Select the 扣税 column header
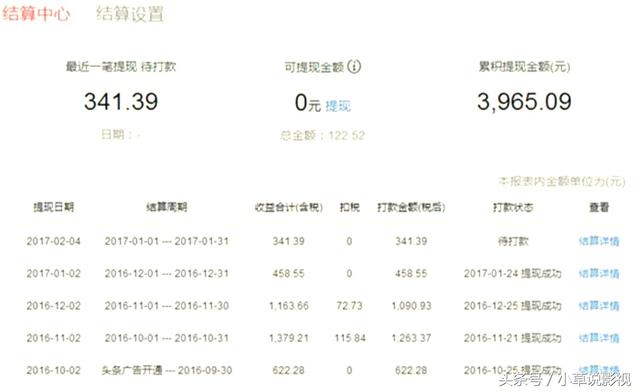The image size is (640, 392). click(x=349, y=207)
